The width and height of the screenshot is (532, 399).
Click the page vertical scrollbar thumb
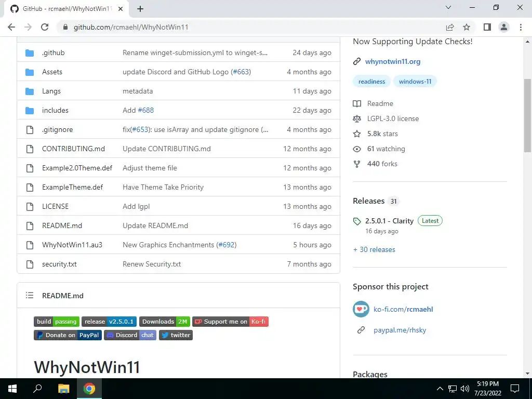click(x=527, y=115)
